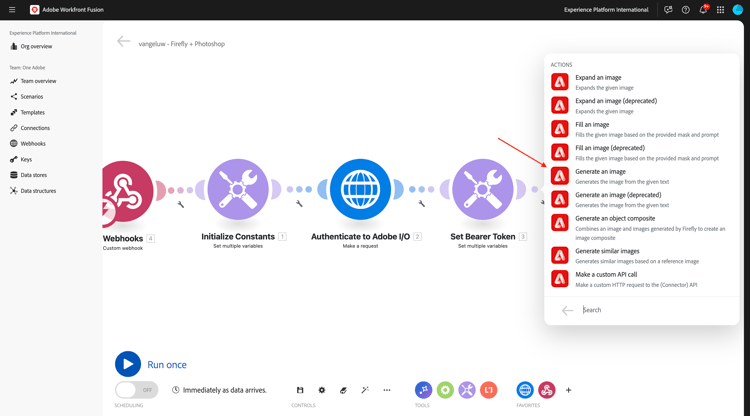This screenshot has width=750, height=416.
Task: Choose the Fill an image action
Action: (641, 129)
